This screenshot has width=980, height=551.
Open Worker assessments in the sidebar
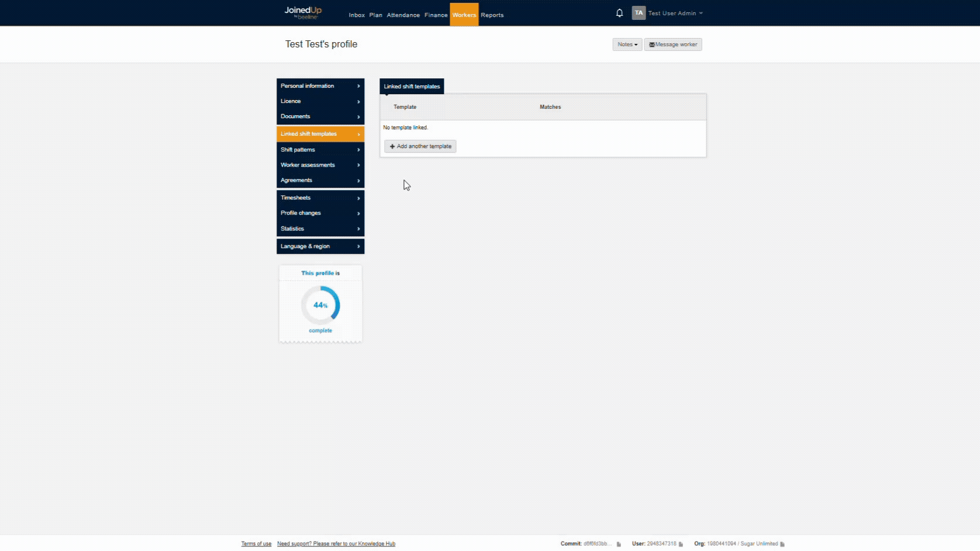click(x=320, y=165)
